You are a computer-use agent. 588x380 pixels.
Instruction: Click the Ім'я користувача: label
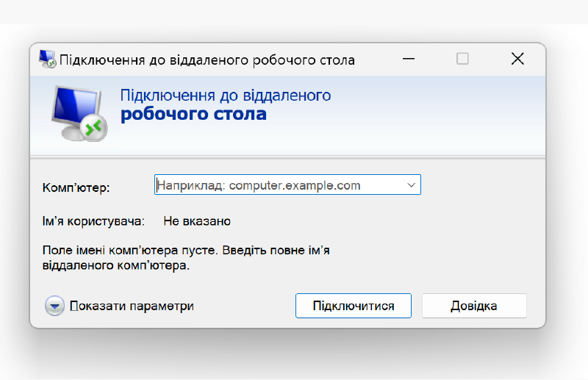click(x=93, y=221)
